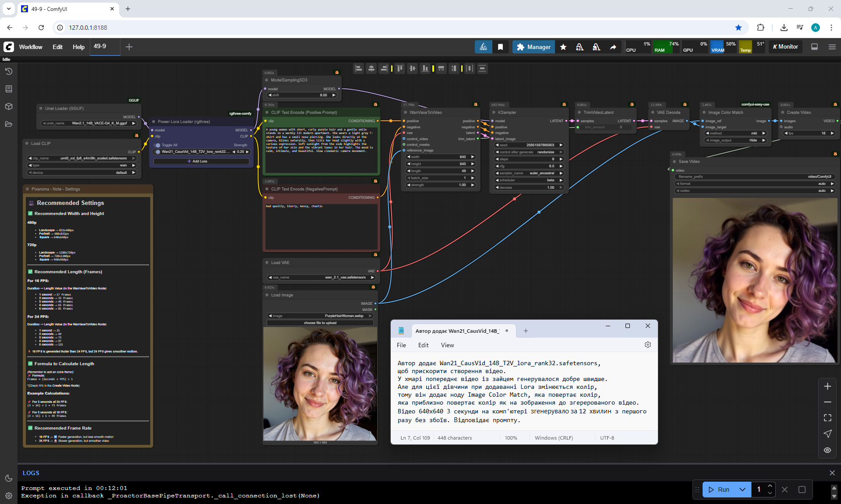Click the fit view icon on canvas
This screenshot has width=841, height=504.
[827, 418]
